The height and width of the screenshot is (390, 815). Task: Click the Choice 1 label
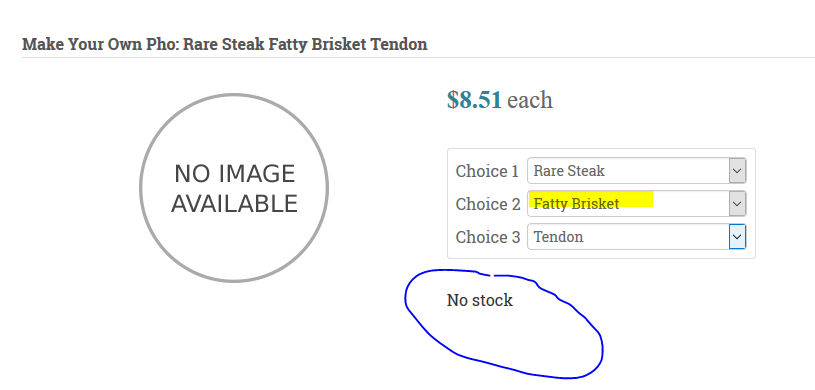[487, 171]
